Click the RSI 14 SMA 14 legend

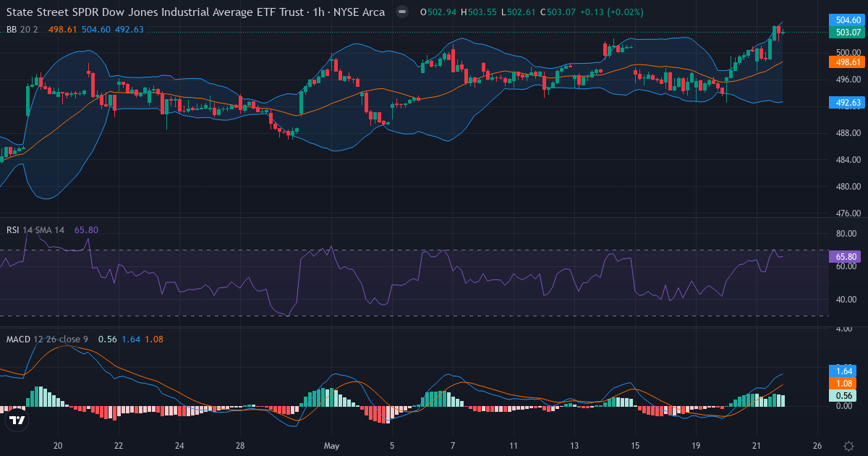tap(35, 229)
